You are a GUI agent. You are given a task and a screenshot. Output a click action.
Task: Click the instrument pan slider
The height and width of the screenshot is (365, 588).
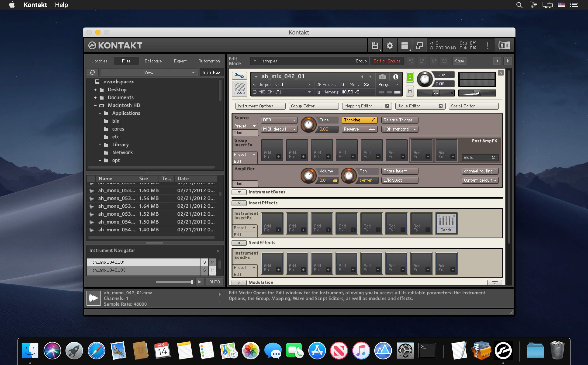pos(436,93)
